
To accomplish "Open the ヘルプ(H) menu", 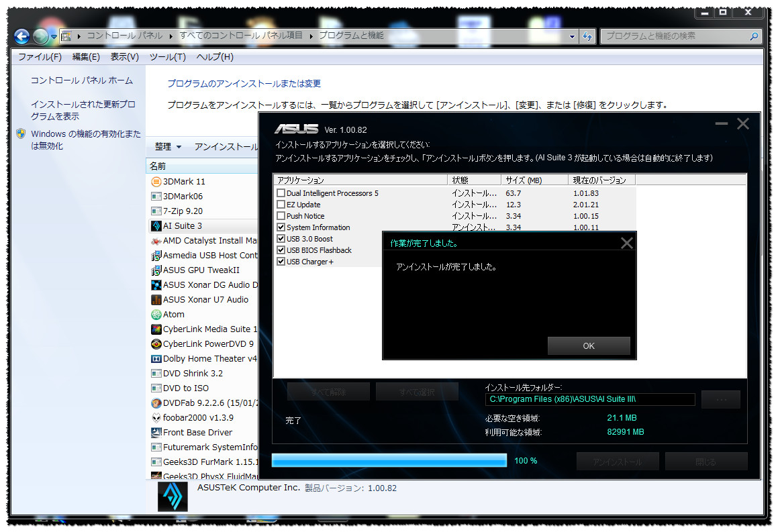I will [215, 57].
